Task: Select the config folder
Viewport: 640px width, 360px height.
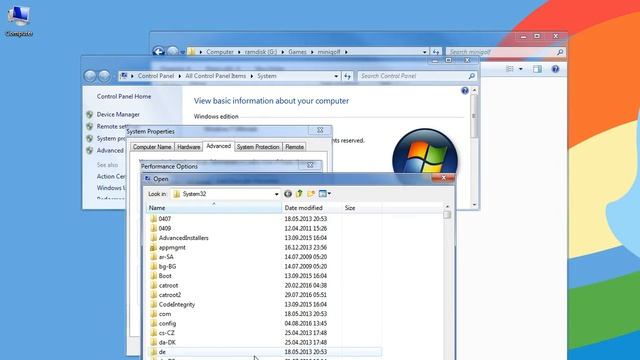Action: 167,323
